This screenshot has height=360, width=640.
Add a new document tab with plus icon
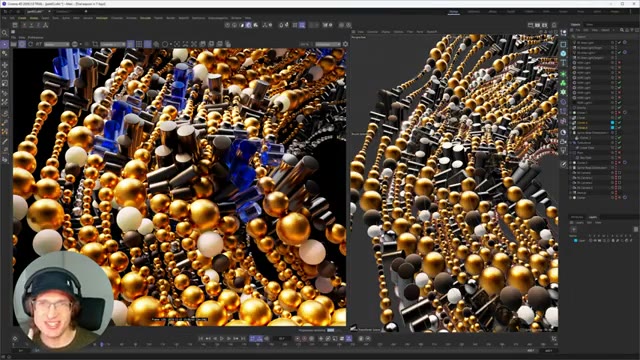coord(86,11)
